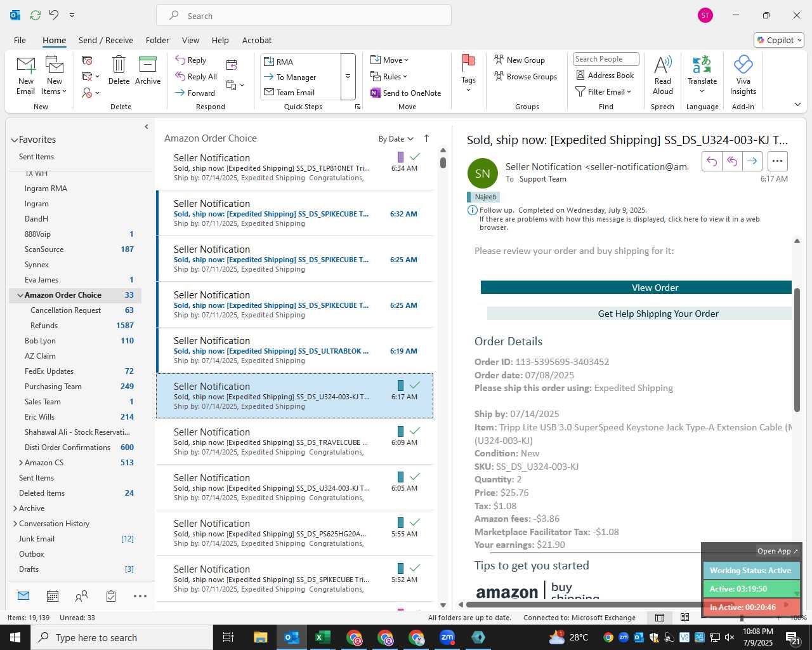Click Get Help Shipping Your Order
Viewport: 812px width, 650px height.
coord(639,314)
